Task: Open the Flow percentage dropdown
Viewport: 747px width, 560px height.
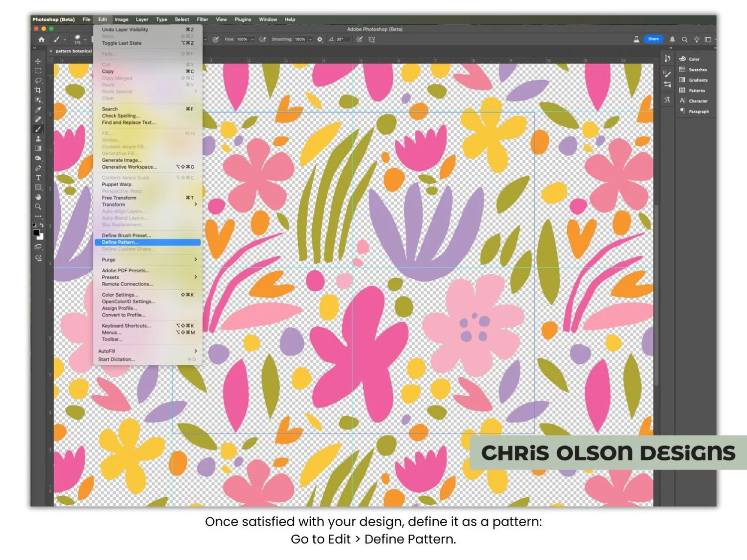Action: tap(252, 39)
